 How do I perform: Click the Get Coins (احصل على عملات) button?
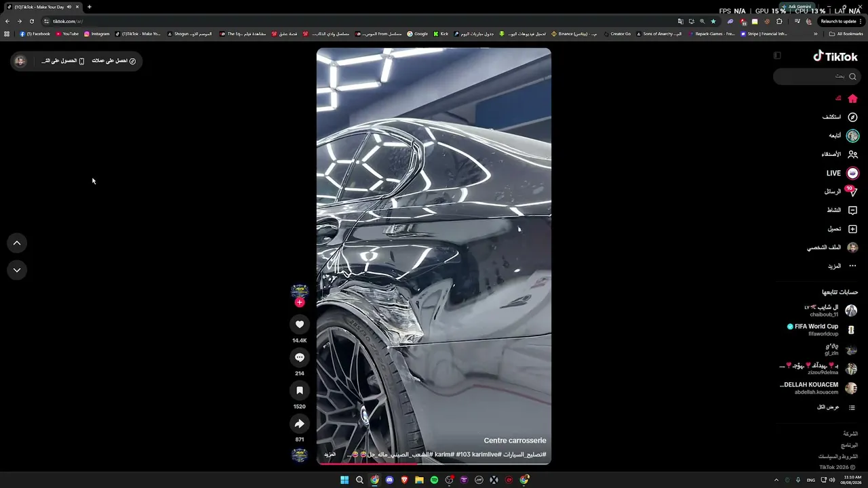tap(114, 61)
